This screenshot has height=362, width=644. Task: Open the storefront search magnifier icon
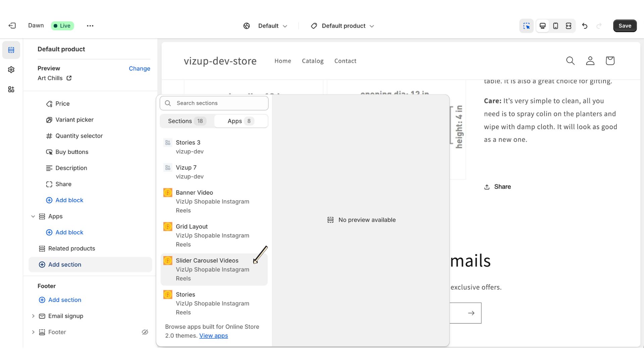coord(570,61)
